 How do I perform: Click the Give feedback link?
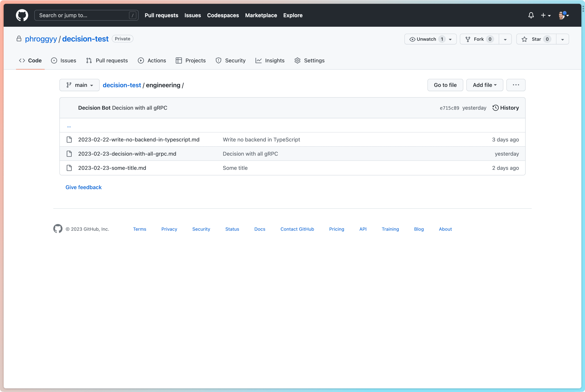84,187
